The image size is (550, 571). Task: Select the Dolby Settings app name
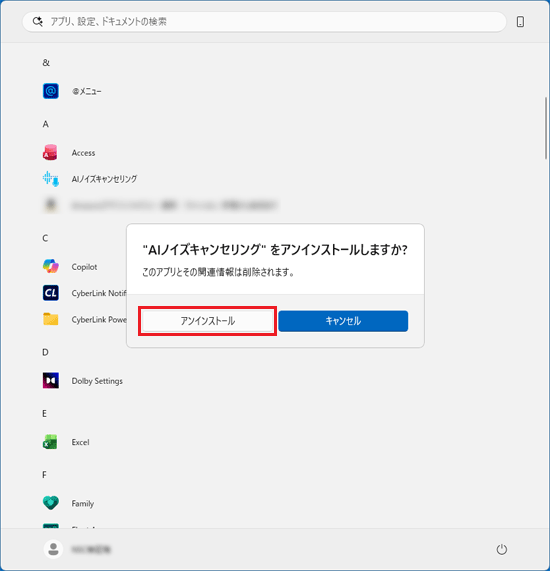pyautogui.click(x=97, y=381)
